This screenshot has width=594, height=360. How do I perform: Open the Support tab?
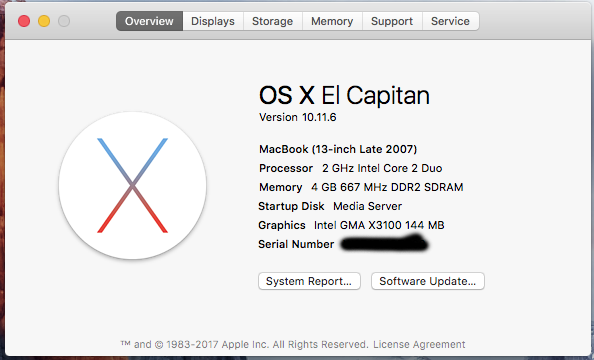tap(392, 21)
